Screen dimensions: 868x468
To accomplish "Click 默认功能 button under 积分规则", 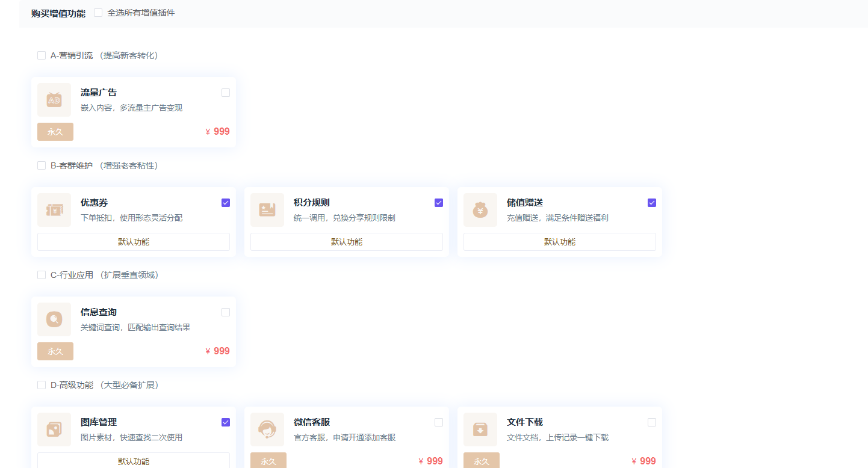I will pyautogui.click(x=347, y=242).
